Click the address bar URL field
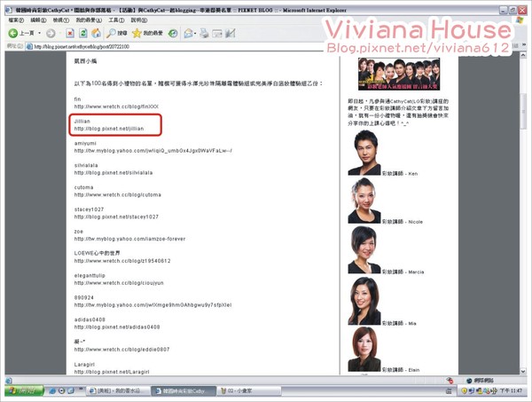 176,46
